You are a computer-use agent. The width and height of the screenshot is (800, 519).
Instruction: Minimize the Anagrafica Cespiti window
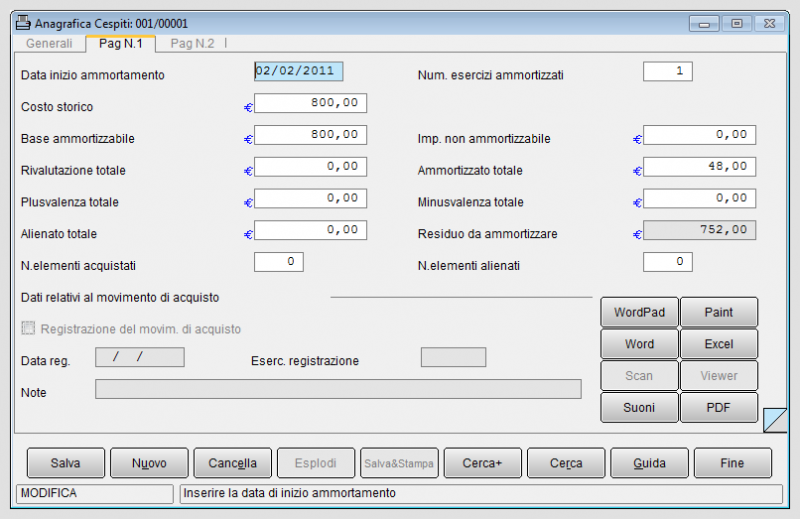pyautogui.click(x=704, y=24)
